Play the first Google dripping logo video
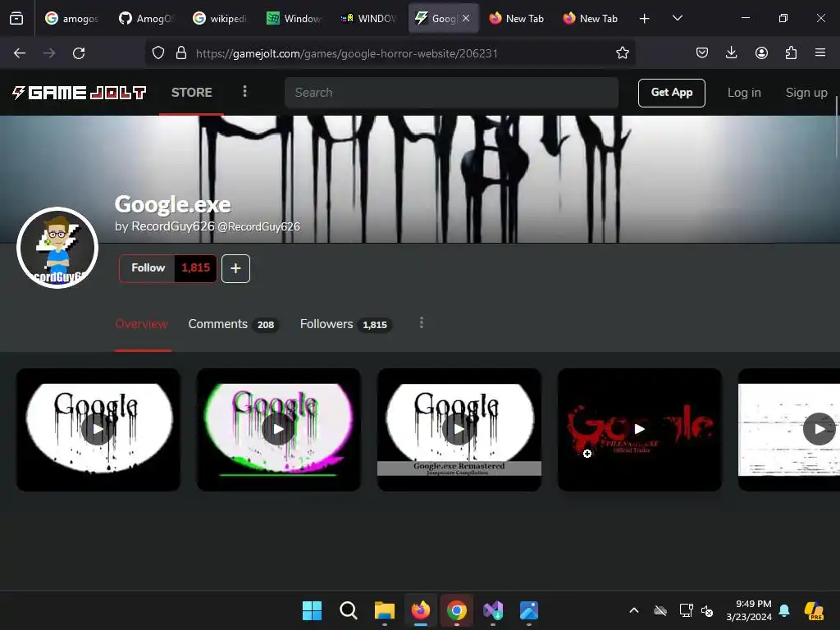The height and width of the screenshot is (630, 840). coord(98,430)
